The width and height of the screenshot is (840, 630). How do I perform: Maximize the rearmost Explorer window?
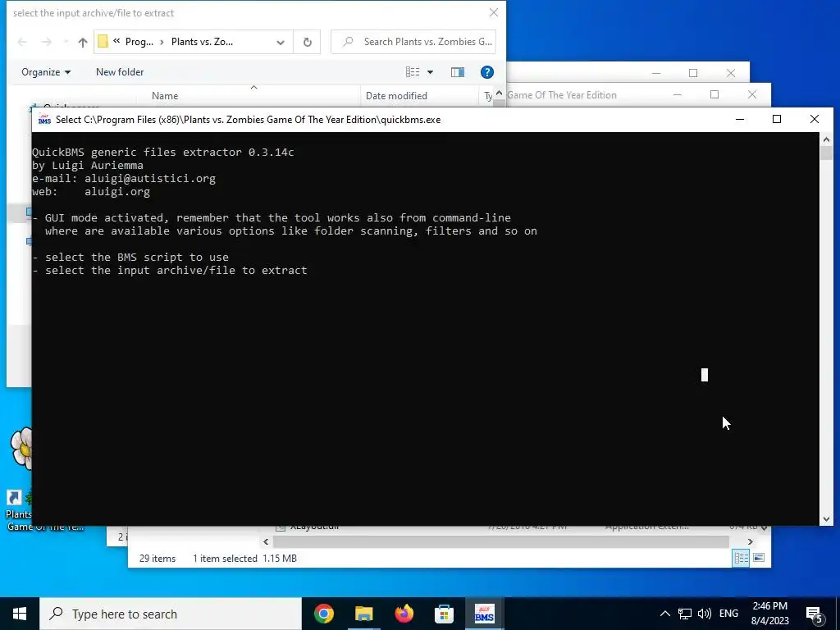pos(693,73)
